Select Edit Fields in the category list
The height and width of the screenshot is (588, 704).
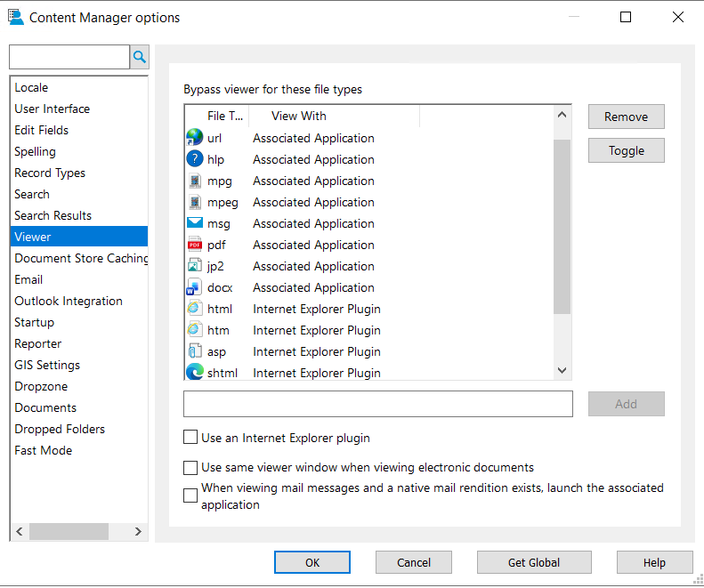79,130
